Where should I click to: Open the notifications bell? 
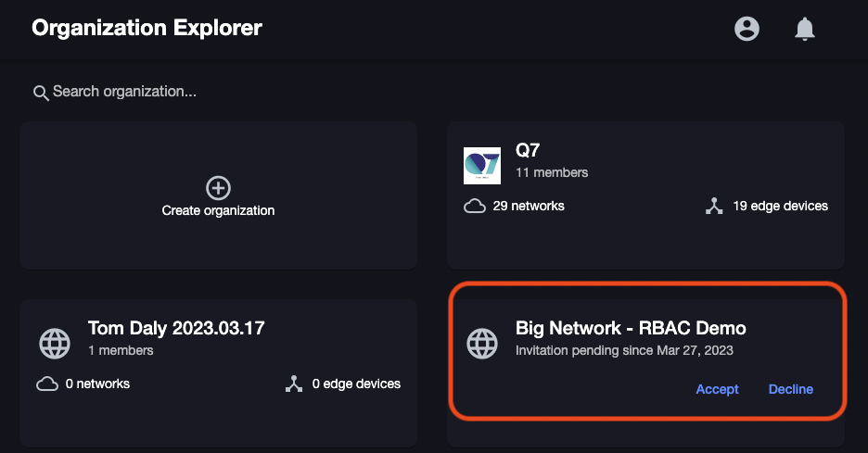coord(804,29)
